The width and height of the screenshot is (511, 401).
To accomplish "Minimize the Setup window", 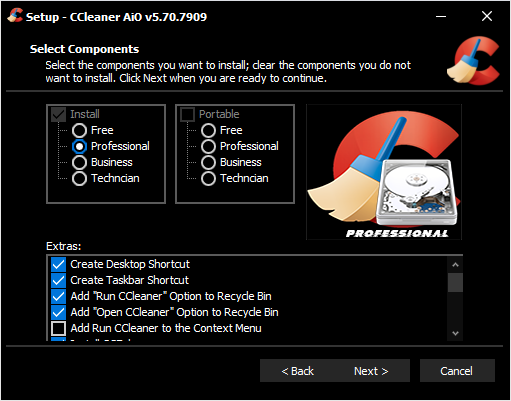I will [441, 16].
